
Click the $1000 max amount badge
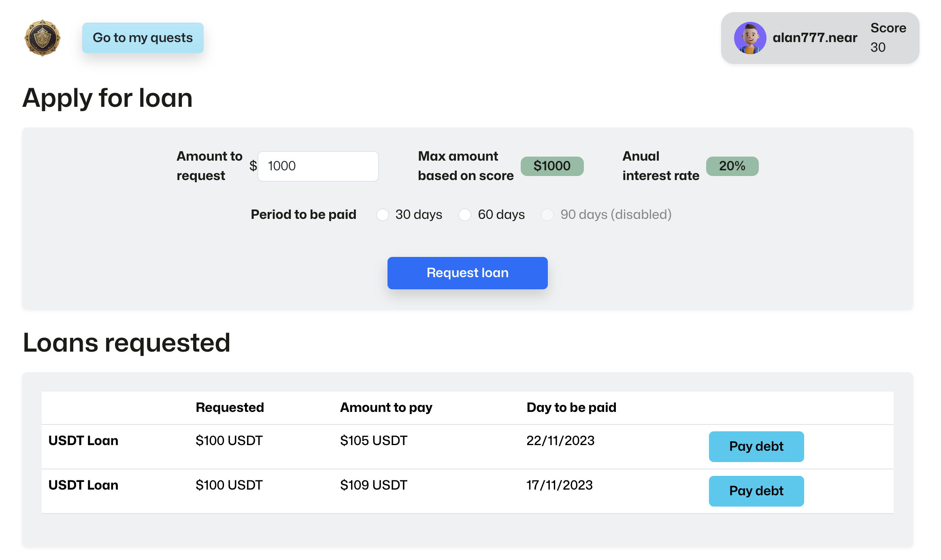click(x=551, y=166)
